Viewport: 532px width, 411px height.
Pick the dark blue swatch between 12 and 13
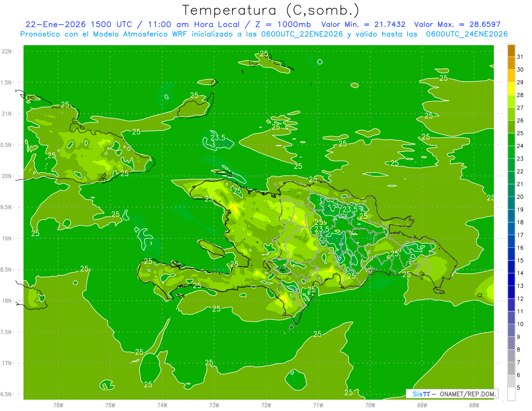512,292
